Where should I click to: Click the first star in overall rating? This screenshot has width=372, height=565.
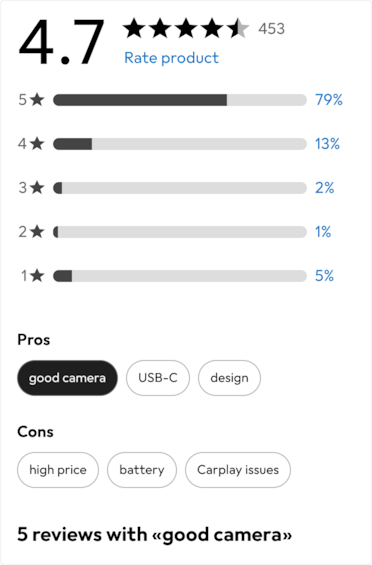[134, 28]
